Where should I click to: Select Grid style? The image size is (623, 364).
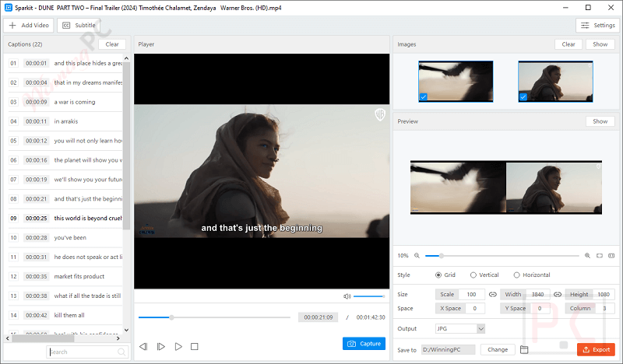(445, 275)
